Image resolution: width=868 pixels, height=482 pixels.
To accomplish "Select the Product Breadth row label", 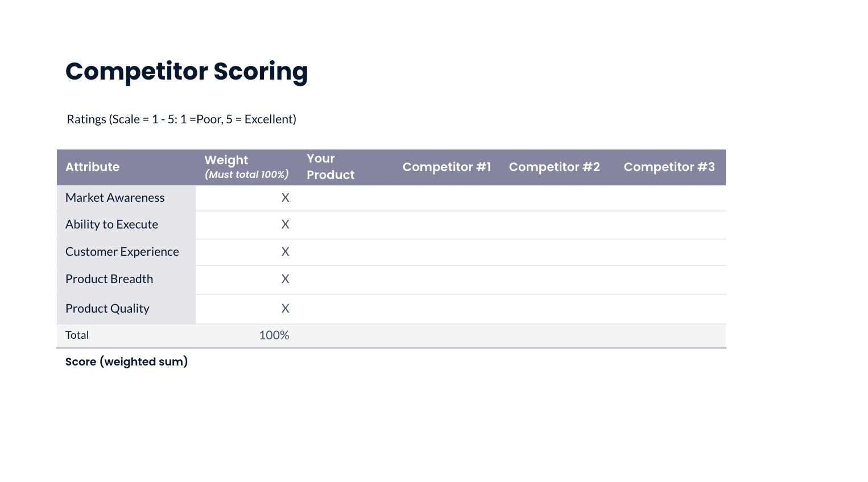I will point(109,279).
